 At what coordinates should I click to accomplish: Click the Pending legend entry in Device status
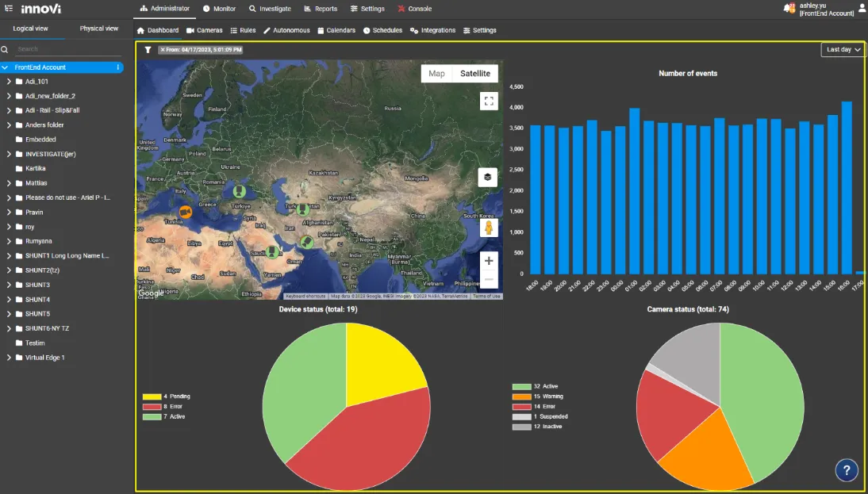166,396
